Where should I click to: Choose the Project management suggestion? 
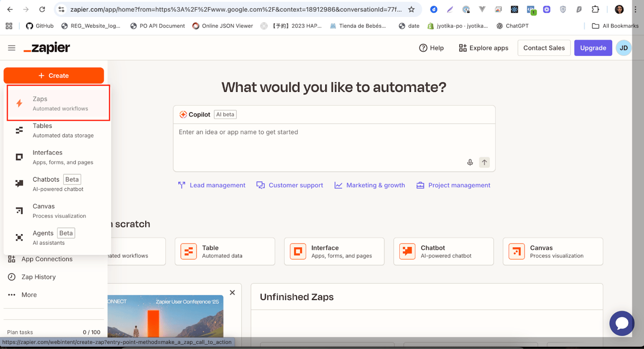coord(453,185)
